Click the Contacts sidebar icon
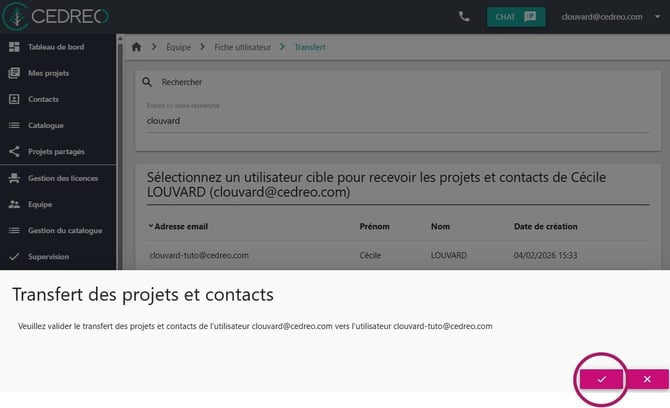Viewport: 670px width, 408px height. point(14,99)
